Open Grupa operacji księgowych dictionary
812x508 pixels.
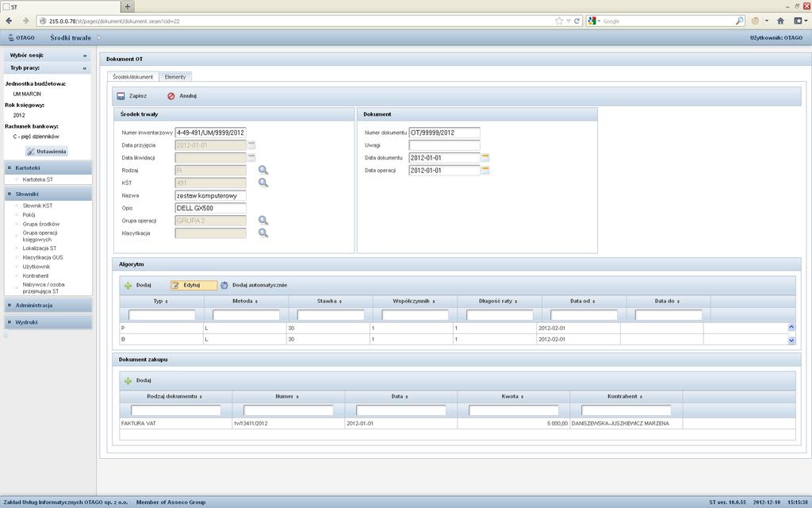pyautogui.click(x=40, y=236)
